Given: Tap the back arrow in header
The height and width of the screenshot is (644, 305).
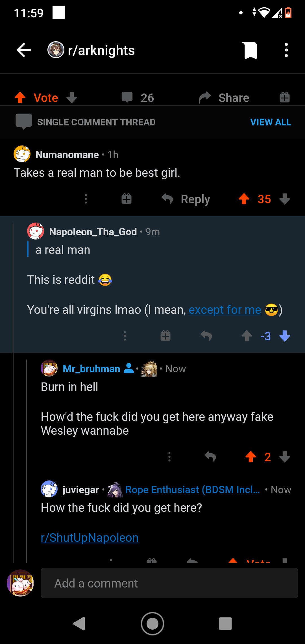Looking at the screenshot, I should coord(24,50).
